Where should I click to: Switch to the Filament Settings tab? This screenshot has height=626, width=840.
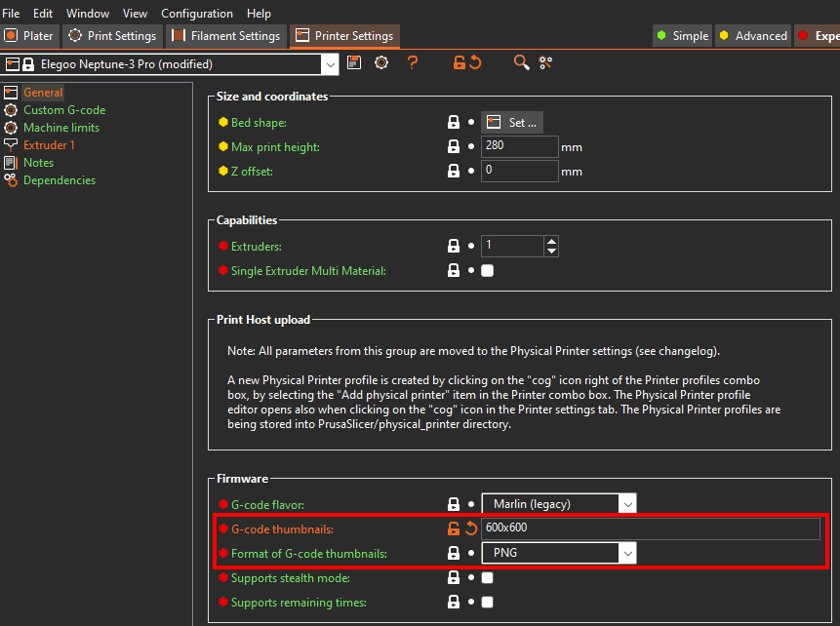click(225, 36)
